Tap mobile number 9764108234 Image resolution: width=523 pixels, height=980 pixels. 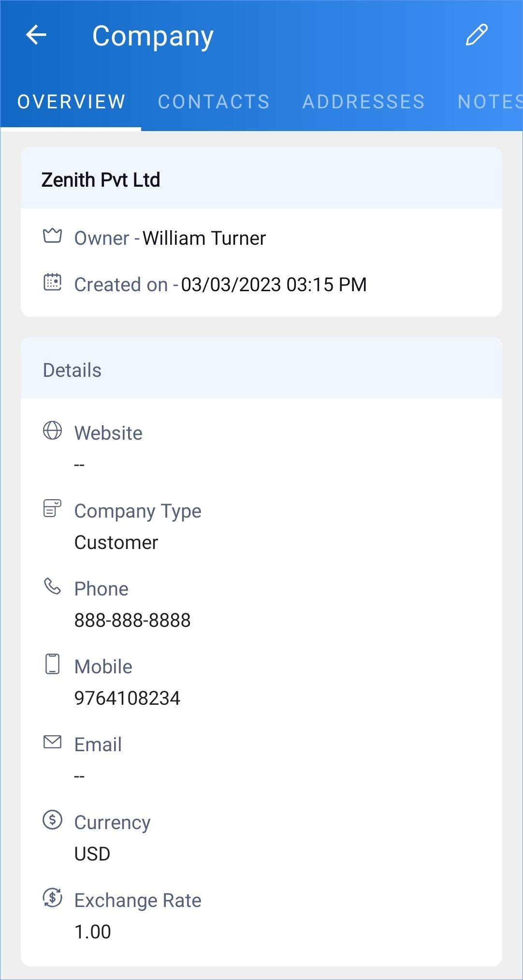pyautogui.click(x=127, y=698)
